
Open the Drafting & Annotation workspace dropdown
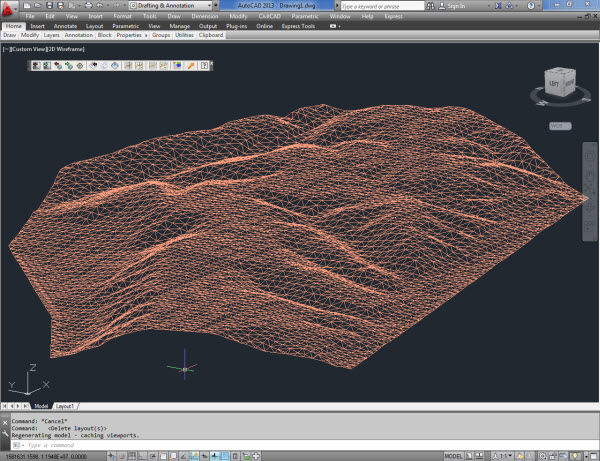172,5
